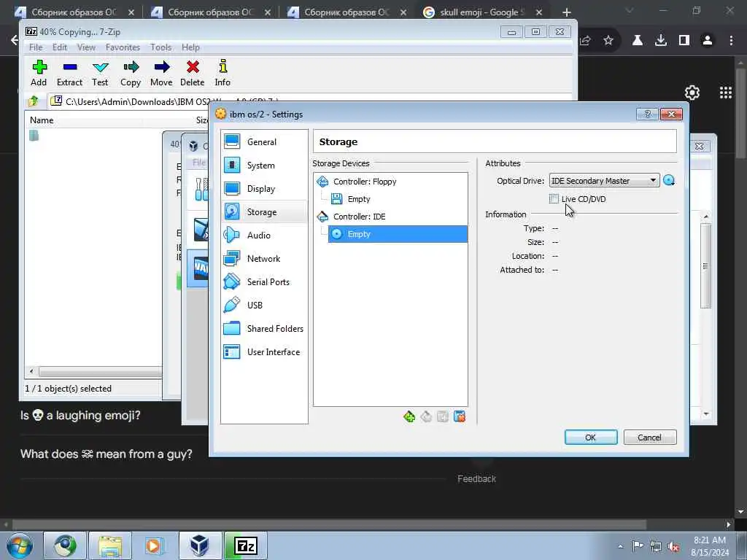Open 7-Zip Favorites menu

(x=123, y=47)
